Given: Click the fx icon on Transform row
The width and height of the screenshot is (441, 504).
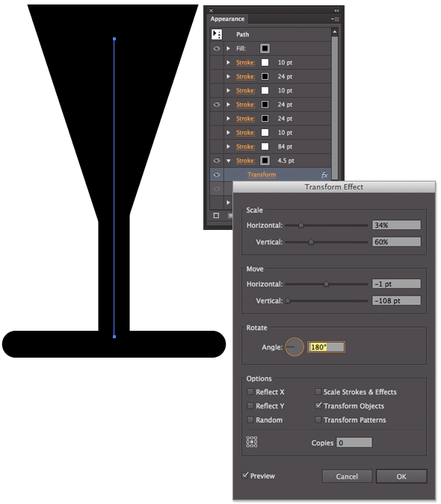Looking at the screenshot, I should 324,175.
